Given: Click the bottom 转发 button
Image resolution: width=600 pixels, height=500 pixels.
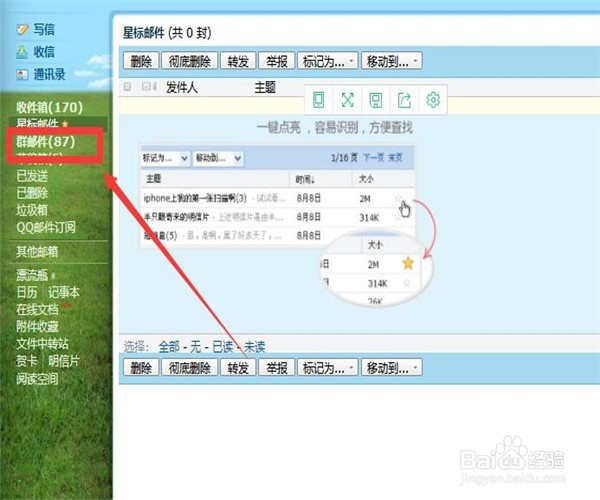Looking at the screenshot, I should [x=238, y=368].
